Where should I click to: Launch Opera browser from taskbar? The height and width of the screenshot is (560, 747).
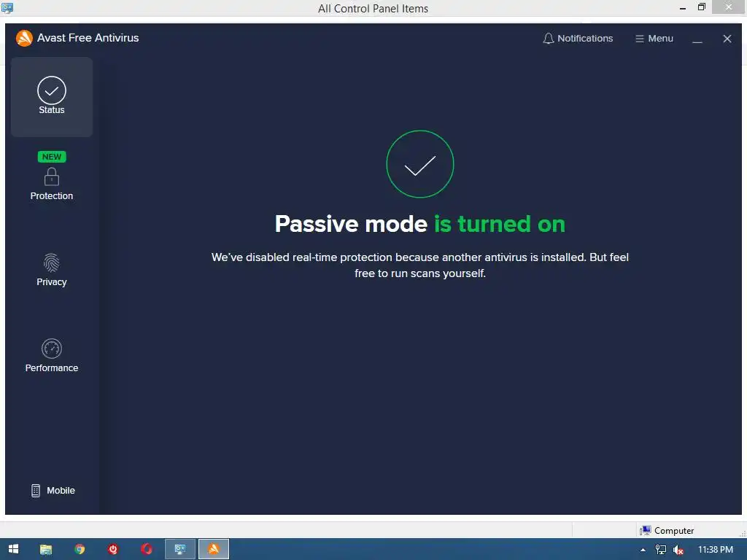(x=146, y=549)
